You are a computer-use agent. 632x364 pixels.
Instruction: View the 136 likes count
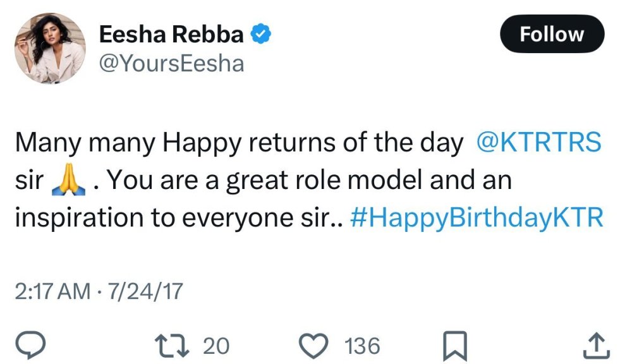coord(362,346)
